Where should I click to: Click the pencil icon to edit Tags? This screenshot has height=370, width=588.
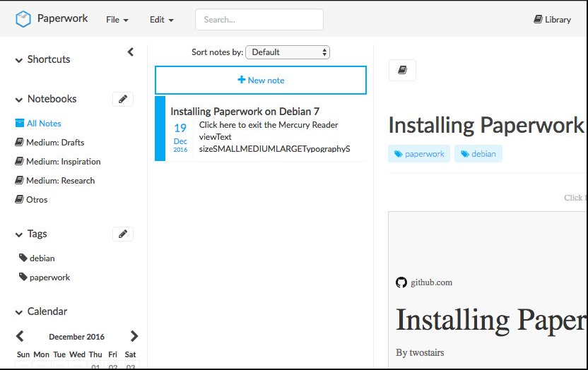click(x=123, y=234)
